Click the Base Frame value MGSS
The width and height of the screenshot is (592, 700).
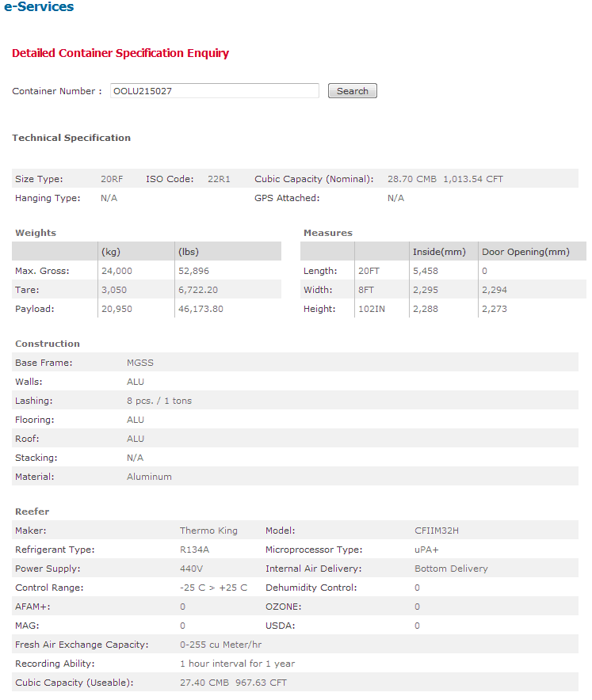coord(140,363)
